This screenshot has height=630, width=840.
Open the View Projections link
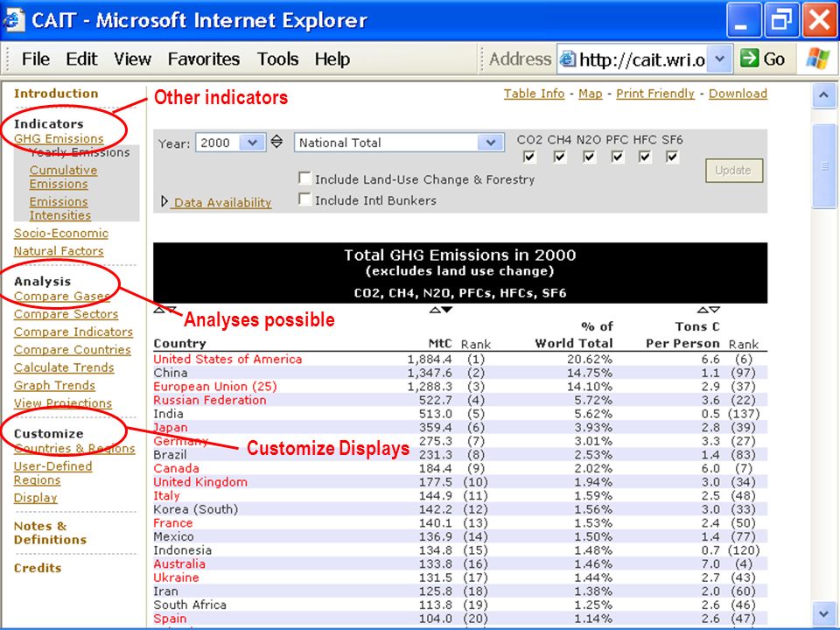pos(63,403)
